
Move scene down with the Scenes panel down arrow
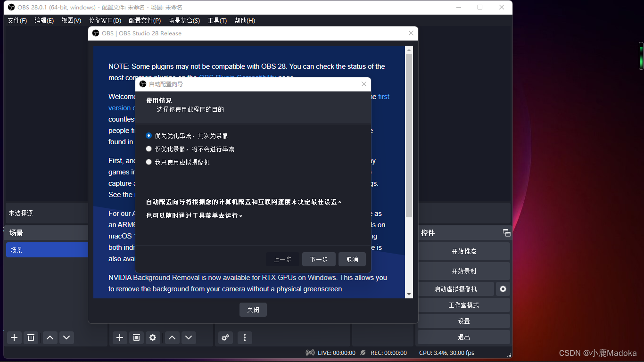[x=66, y=337]
